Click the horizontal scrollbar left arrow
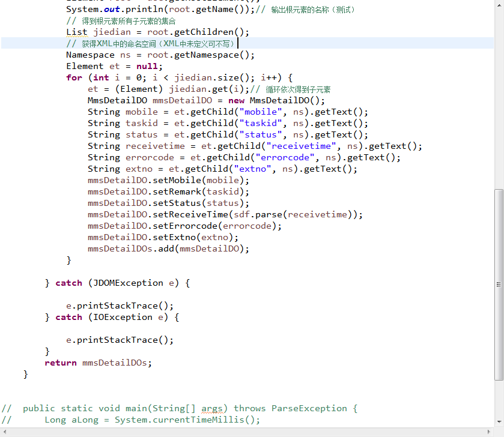The width and height of the screenshot is (504, 437). click(x=4, y=431)
